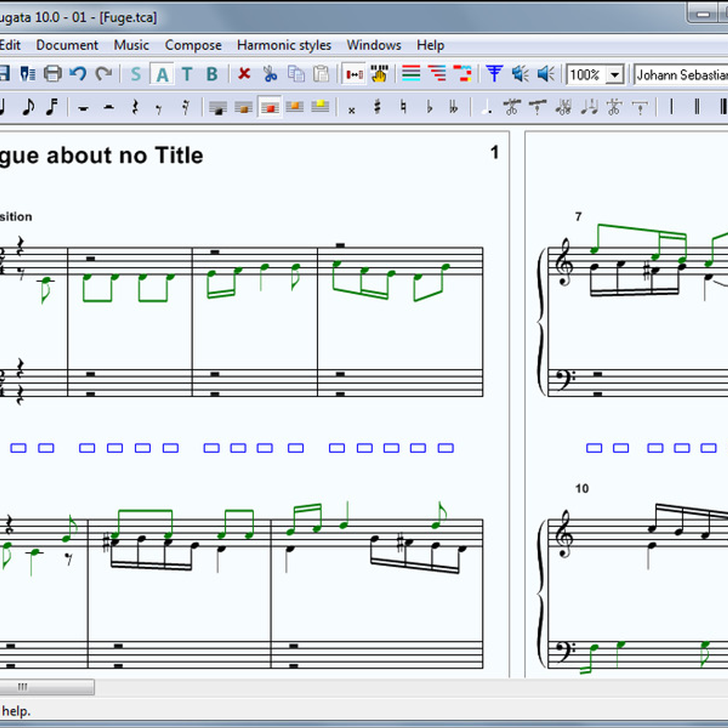Copy the selection
The height and width of the screenshot is (728, 728).
point(296,74)
